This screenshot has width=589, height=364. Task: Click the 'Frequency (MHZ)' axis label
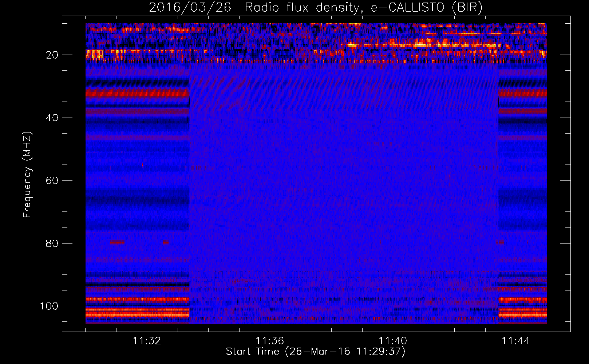pos(27,175)
